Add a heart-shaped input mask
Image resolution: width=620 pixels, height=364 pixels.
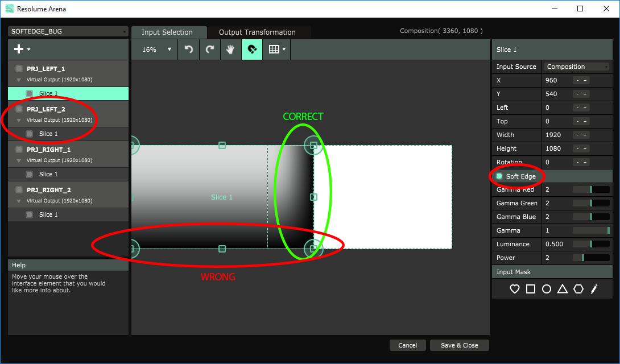[515, 289]
